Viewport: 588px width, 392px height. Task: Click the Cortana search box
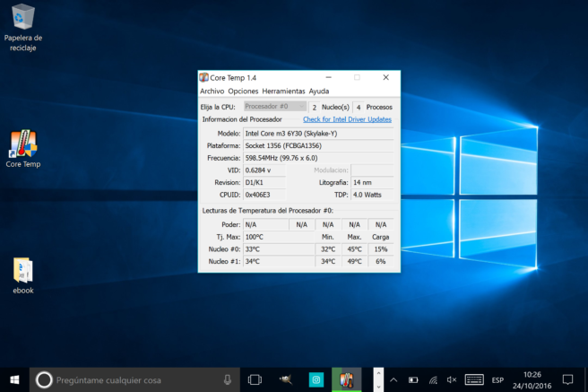pyautogui.click(x=134, y=380)
